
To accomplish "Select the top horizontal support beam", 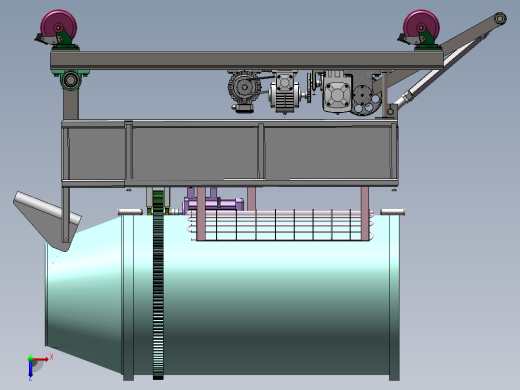I will (247, 60).
